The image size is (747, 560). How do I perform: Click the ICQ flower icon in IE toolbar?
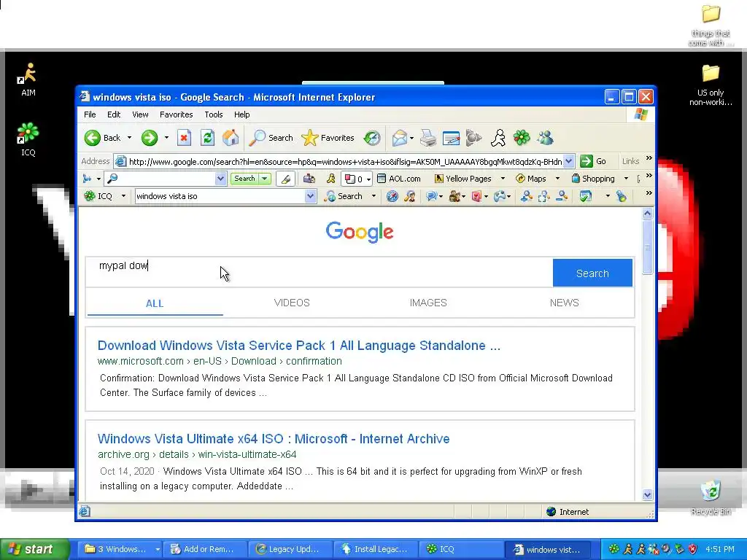[522, 138]
